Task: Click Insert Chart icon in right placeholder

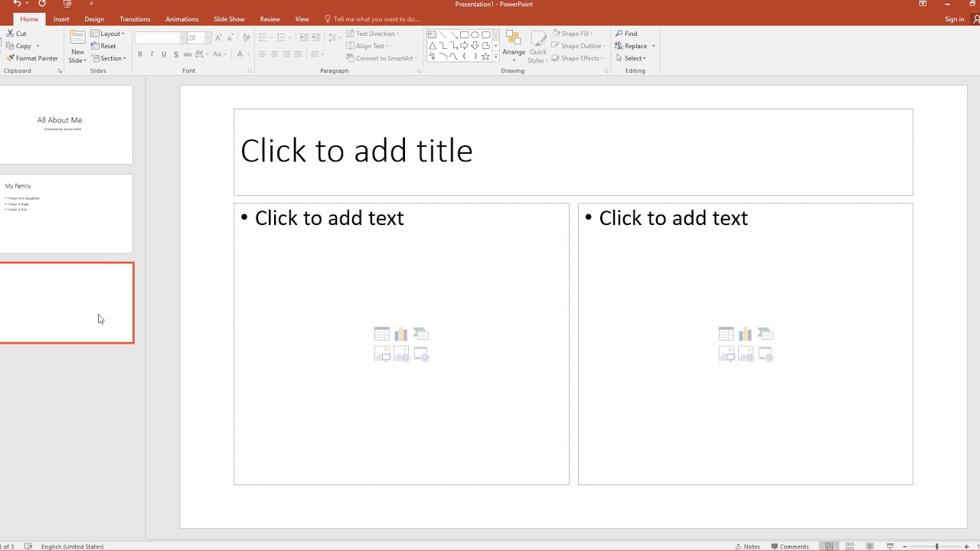Action: [x=746, y=334]
